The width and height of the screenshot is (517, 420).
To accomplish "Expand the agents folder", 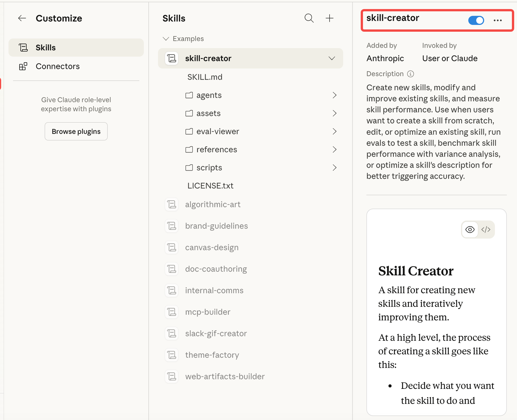I will (334, 95).
